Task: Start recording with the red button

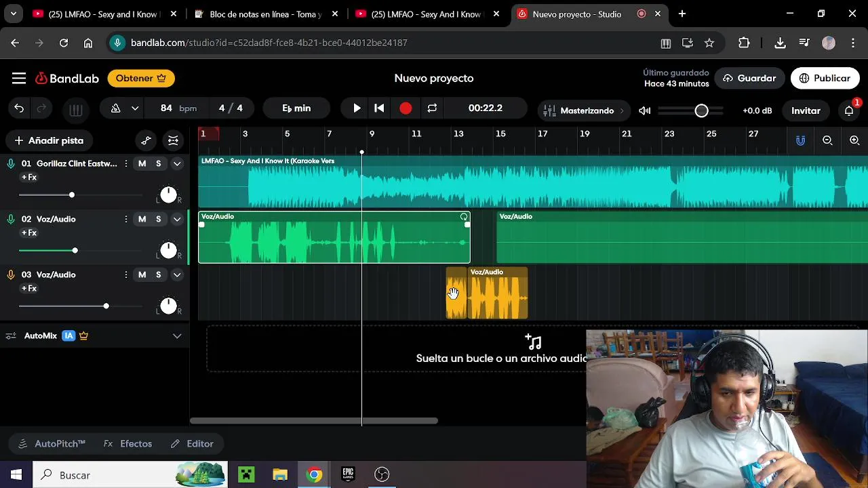Action: pos(406,108)
